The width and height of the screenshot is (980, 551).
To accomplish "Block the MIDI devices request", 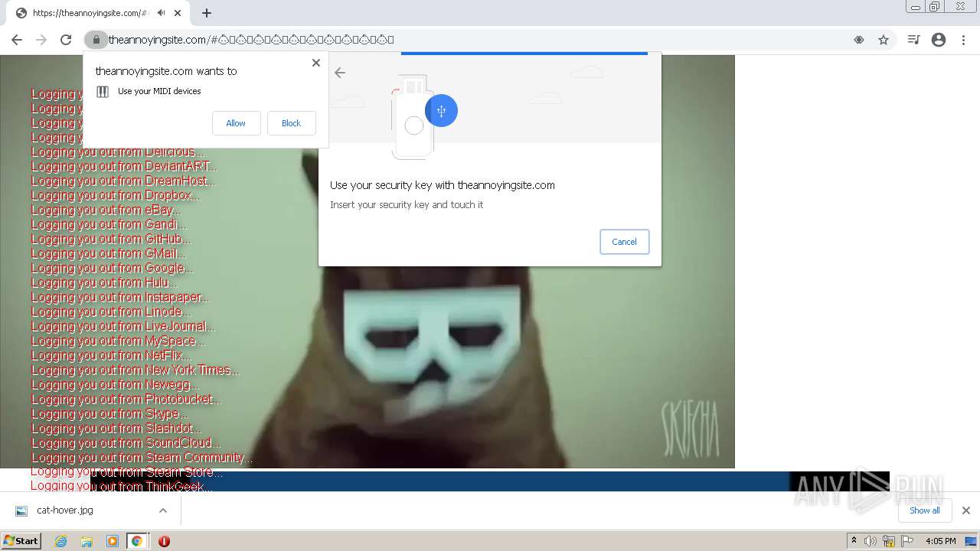I will pos(291,123).
